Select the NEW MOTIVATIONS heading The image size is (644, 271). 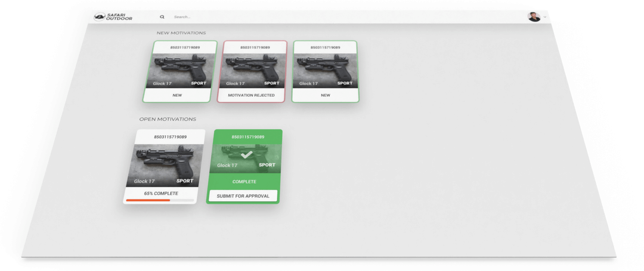tap(181, 33)
